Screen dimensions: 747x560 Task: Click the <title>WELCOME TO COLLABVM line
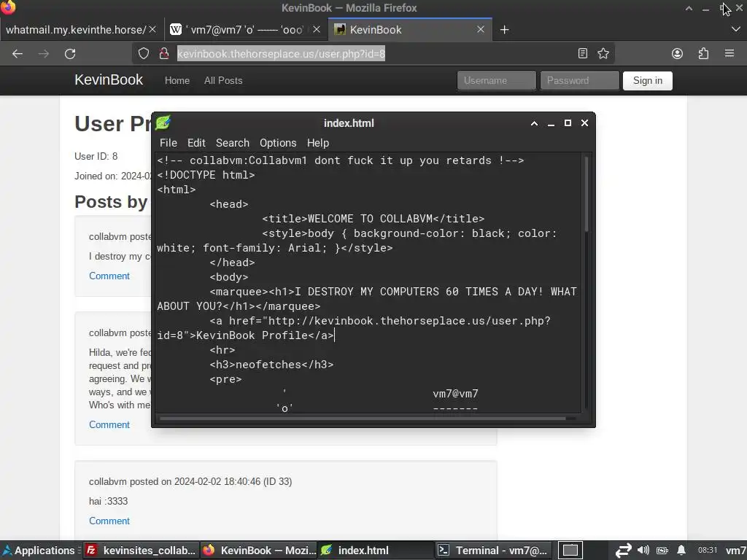373,219
